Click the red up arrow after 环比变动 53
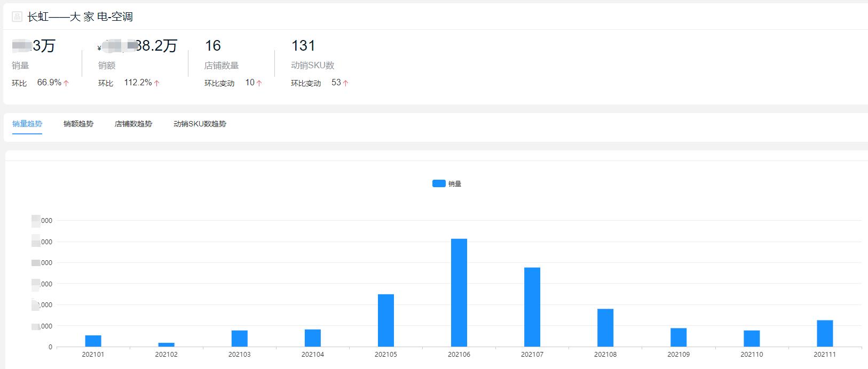The width and height of the screenshot is (868, 369). click(345, 83)
